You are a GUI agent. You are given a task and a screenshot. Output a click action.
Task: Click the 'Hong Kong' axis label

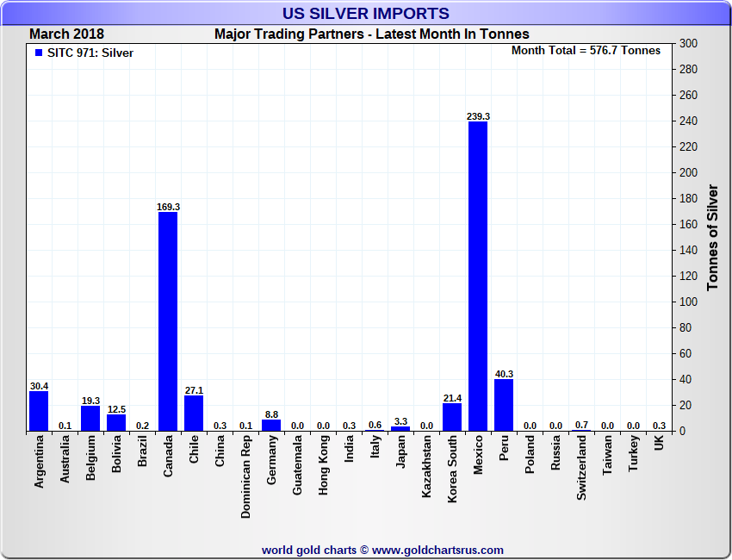point(323,464)
